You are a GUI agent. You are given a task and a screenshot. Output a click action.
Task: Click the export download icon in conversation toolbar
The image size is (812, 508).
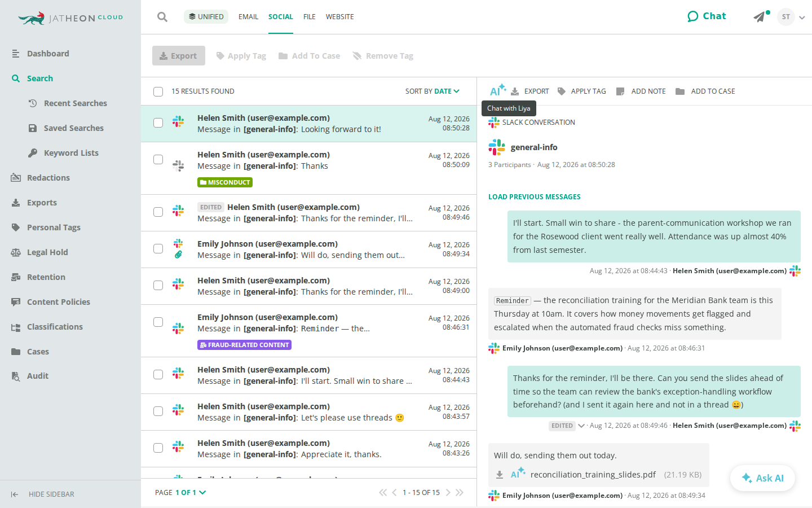pyautogui.click(x=515, y=91)
